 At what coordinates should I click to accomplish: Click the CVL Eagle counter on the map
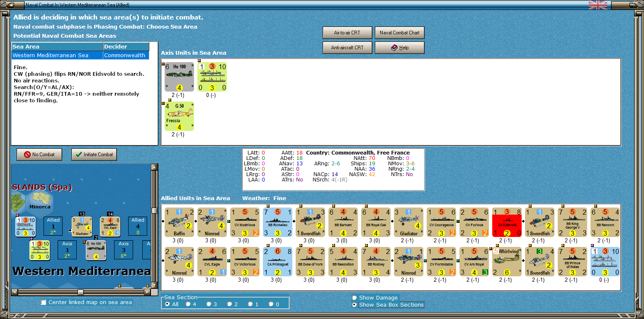[x=110, y=227]
